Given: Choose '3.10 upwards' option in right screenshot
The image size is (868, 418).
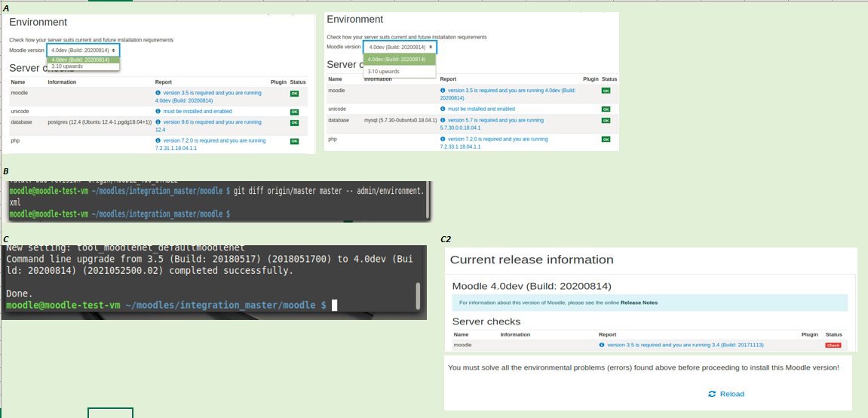Looking at the screenshot, I should coord(384,72).
